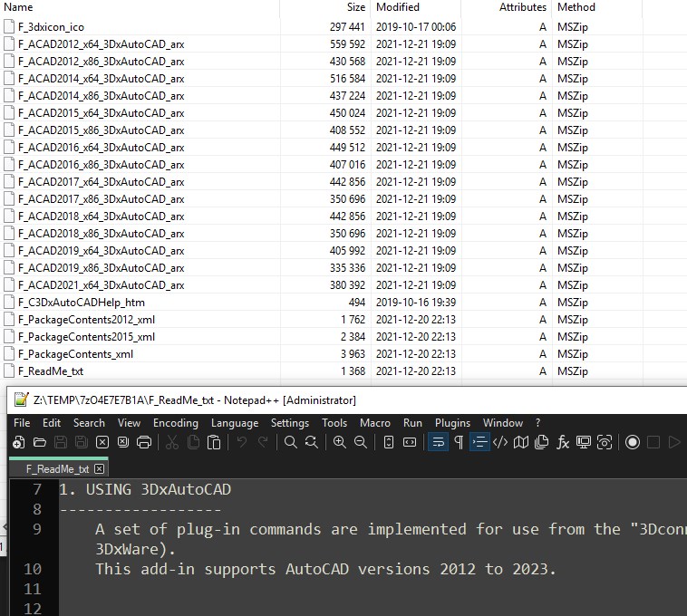Sort archive list by Modified column
This screenshot has height=616, width=687.
click(x=398, y=7)
